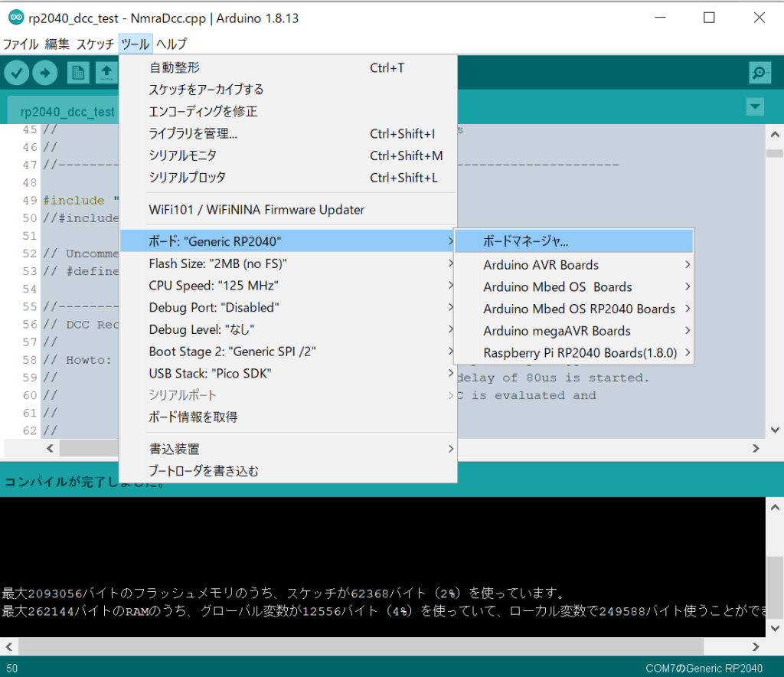Open the ファイル menu
Screen dimensions: 784x677
(21, 44)
